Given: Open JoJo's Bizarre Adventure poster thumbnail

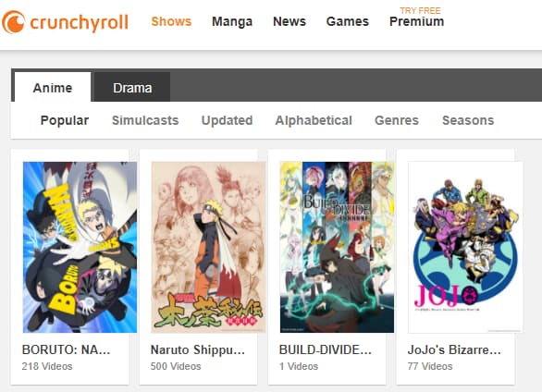Looking at the screenshot, I should 465,247.
